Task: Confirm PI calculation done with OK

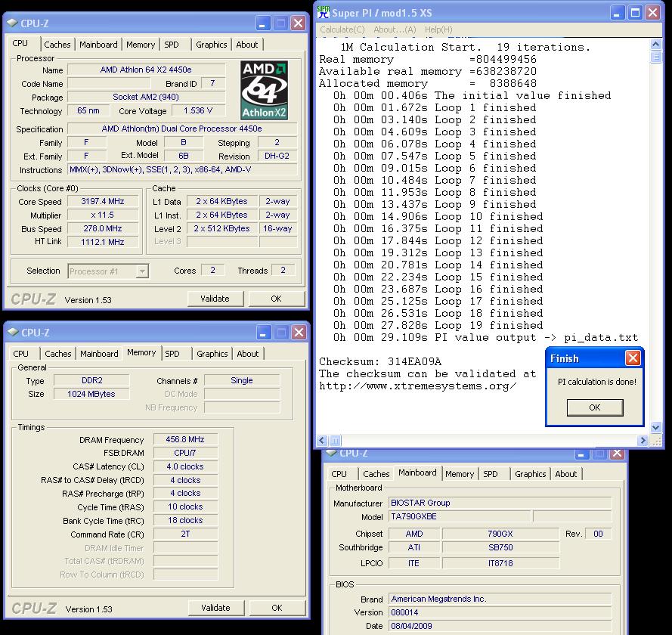Action: point(594,407)
